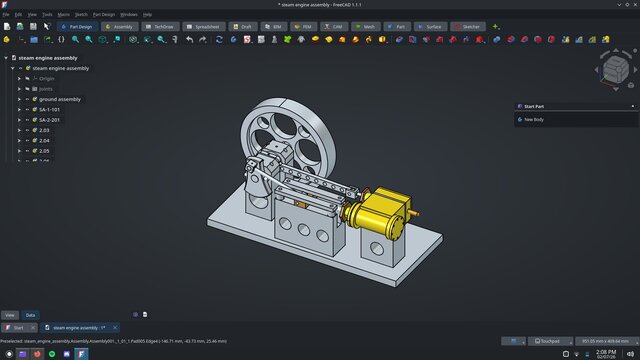Image resolution: width=640 pixels, height=360 pixels.
Task: Toggle visibility of part 2.05
Action: pyautogui.click(x=27, y=151)
